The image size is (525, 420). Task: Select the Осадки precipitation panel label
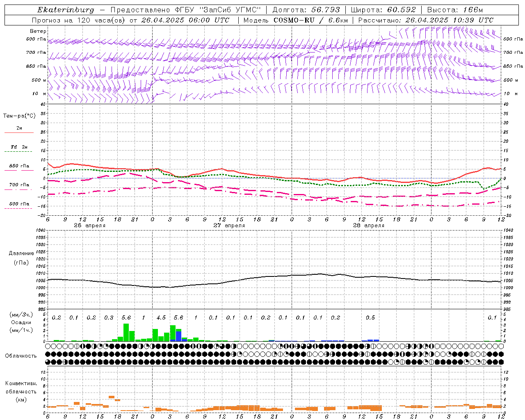21,322
